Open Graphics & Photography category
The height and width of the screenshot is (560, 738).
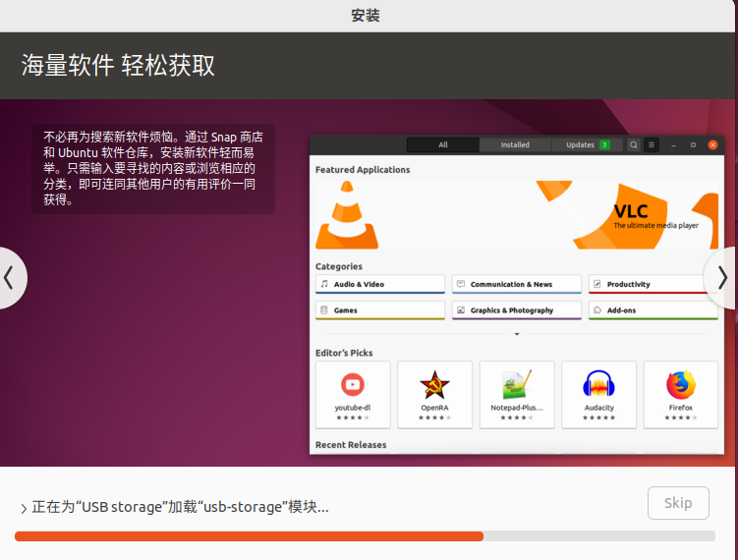517,310
